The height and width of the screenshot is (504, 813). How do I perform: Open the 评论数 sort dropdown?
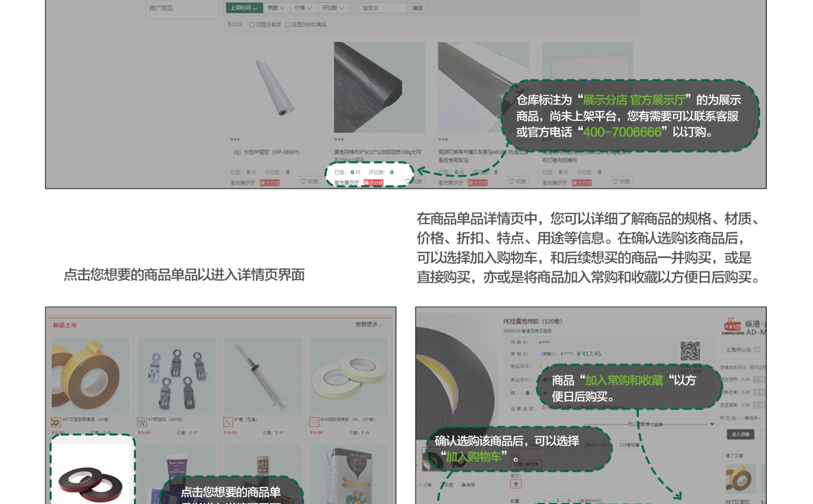[333, 8]
